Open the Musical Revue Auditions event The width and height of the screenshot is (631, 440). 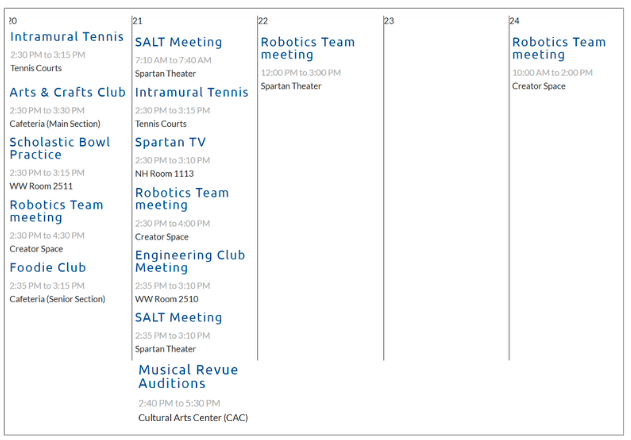pyautogui.click(x=188, y=376)
